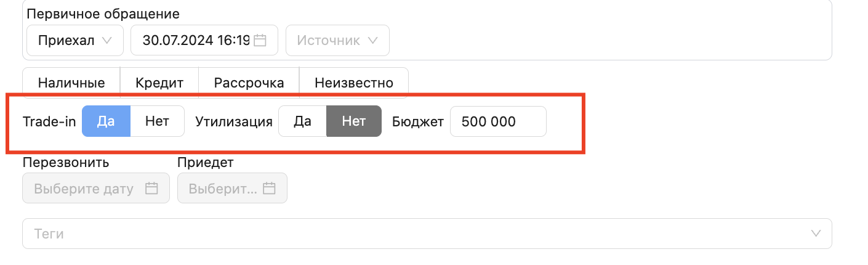Set Утилизация to Да
This screenshot has height=265, width=868.
[302, 121]
